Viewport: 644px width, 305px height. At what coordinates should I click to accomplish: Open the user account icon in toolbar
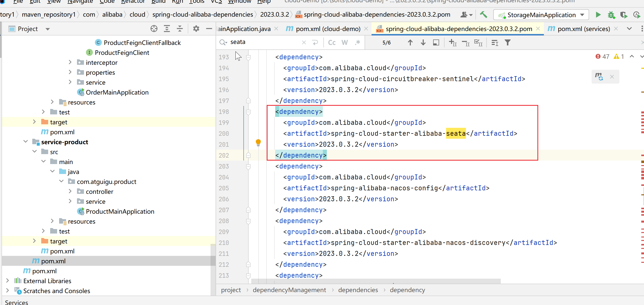[466, 15]
